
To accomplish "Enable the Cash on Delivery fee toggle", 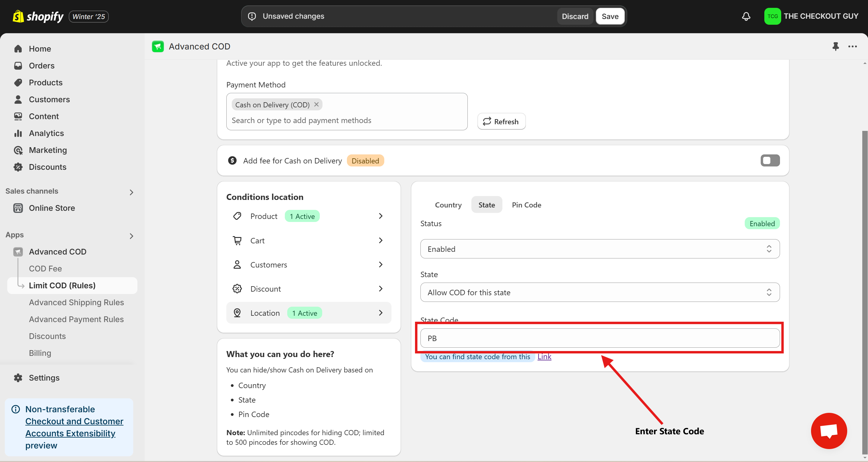I will 770,160.
